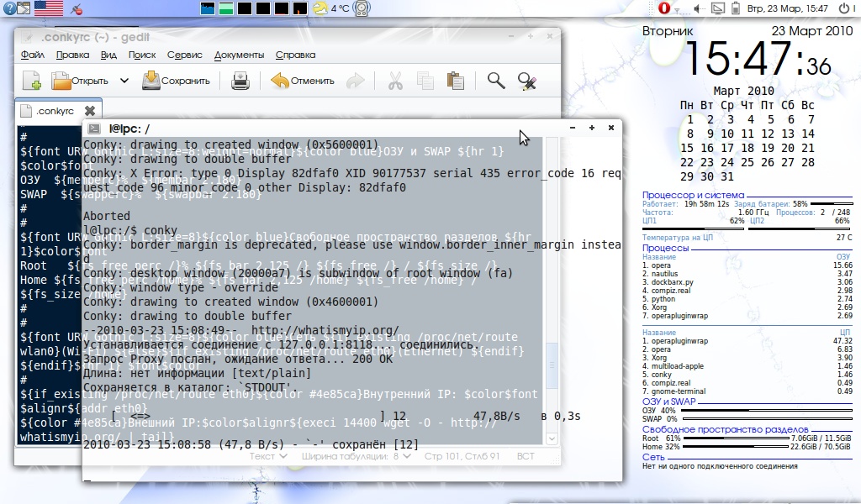Click the panel clock Втр, 23 Мар, 15:47
The height and width of the screenshot is (504, 861).
(x=787, y=8)
